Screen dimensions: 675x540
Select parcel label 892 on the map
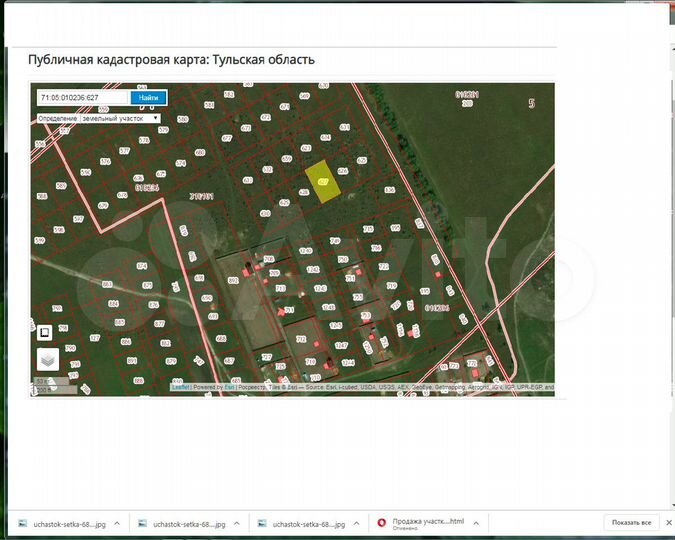(233, 280)
